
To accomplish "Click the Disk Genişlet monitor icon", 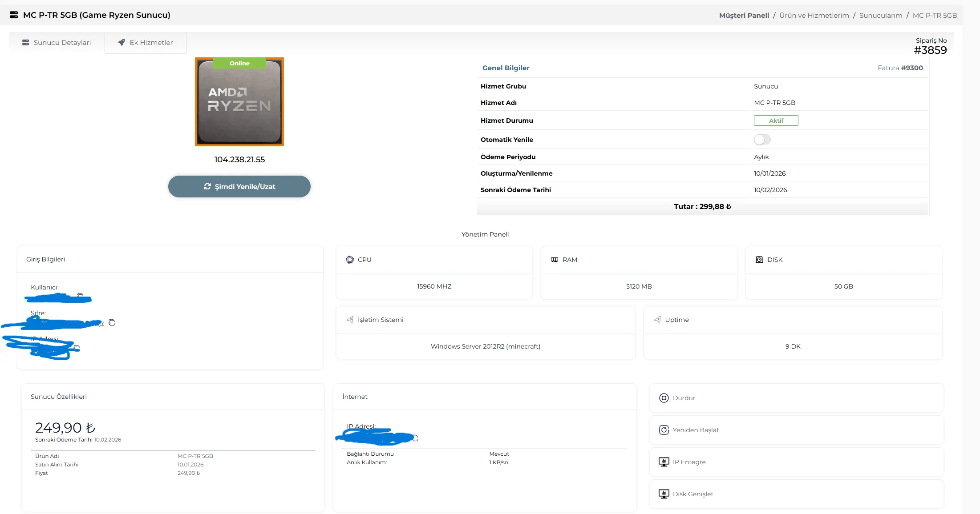I will (664, 494).
